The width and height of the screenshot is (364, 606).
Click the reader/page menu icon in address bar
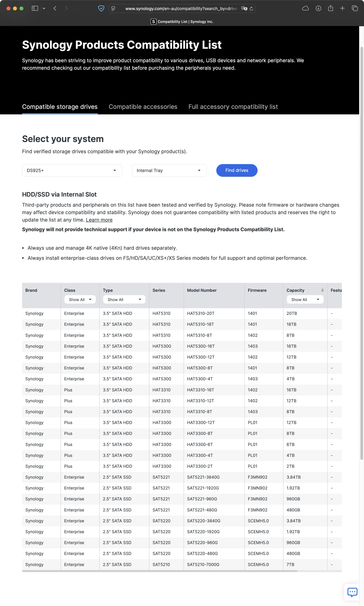tap(113, 9)
